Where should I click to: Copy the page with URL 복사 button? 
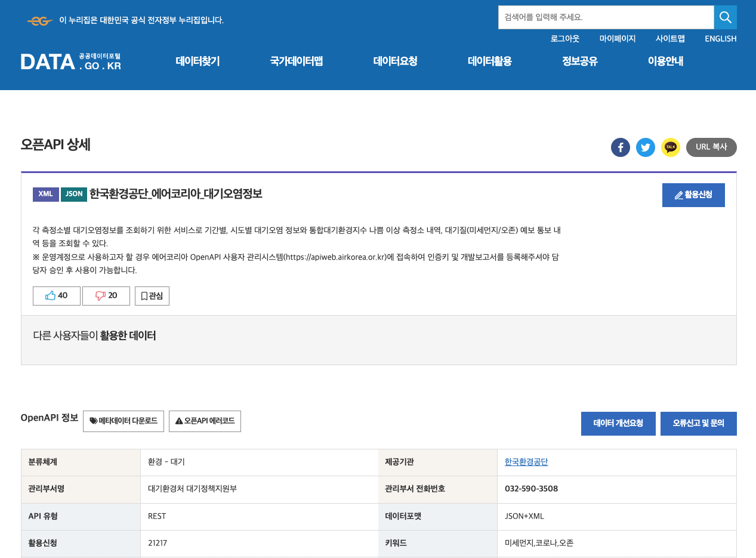[x=711, y=147]
